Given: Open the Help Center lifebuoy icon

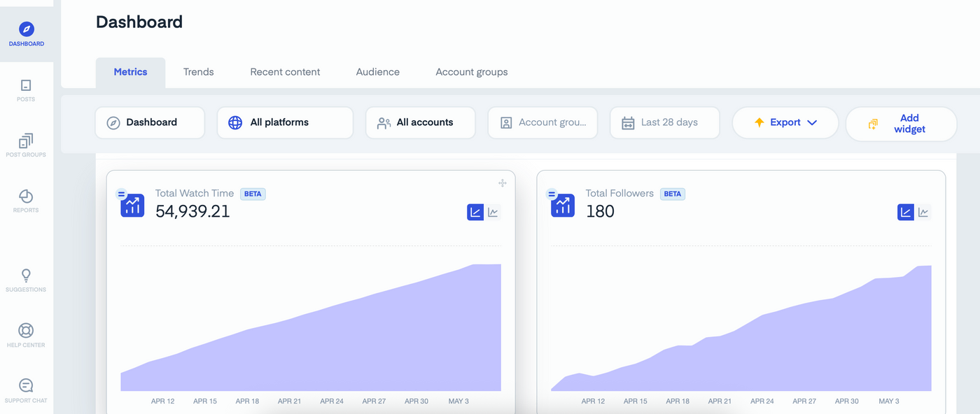Looking at the screenshot, I should pos(26,331).
